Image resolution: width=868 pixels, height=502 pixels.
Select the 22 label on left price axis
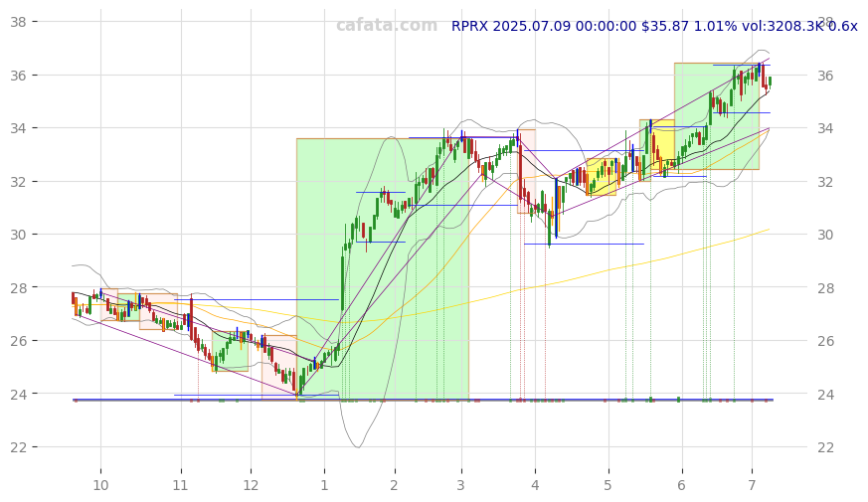coord(18,446)
